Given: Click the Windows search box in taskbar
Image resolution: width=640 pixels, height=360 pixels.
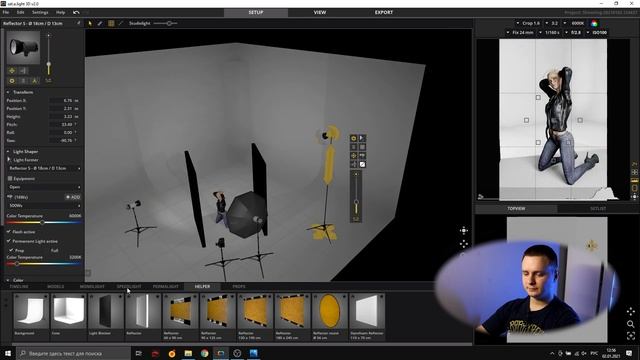Looking at the screenshot, I should click(x=73, y=353).
